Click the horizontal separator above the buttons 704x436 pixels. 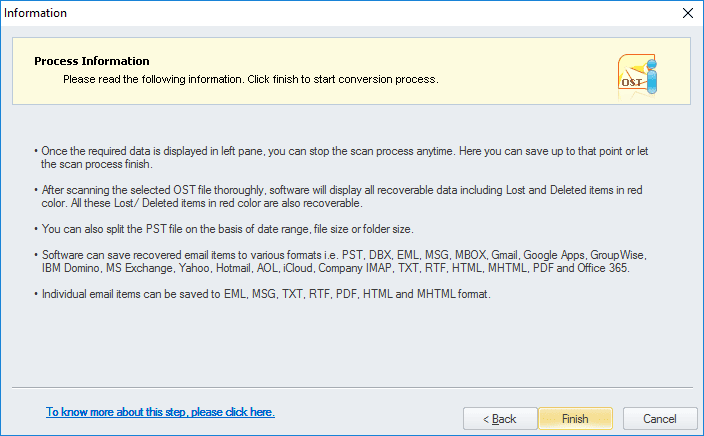click(x=350, y=387)
